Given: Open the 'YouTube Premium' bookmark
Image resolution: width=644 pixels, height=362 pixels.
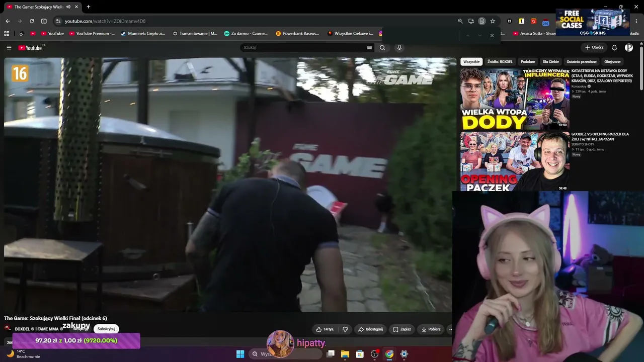Looking at the screenshot, I should (x=92, y=34).
